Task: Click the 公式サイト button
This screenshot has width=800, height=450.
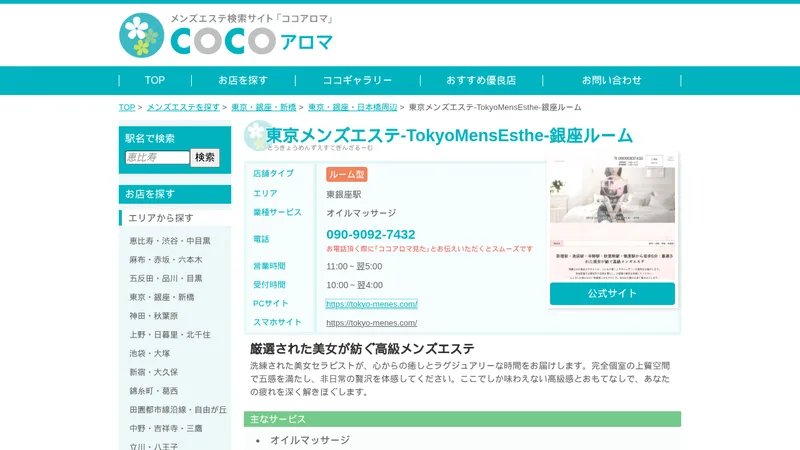Action: [612, 293]
